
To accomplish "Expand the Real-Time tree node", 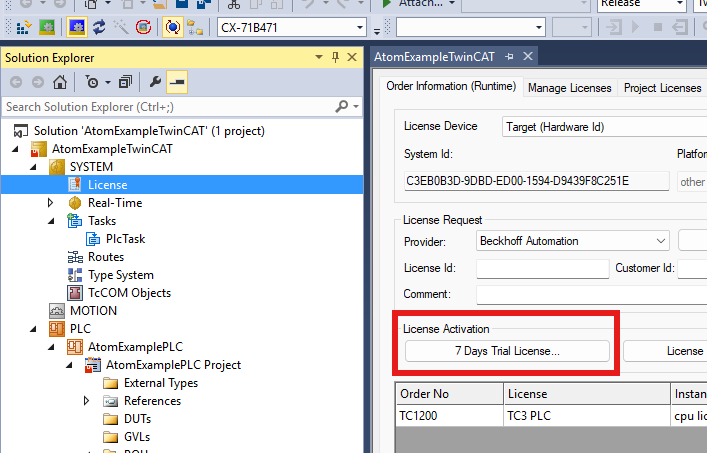I will tap(51, 203).
